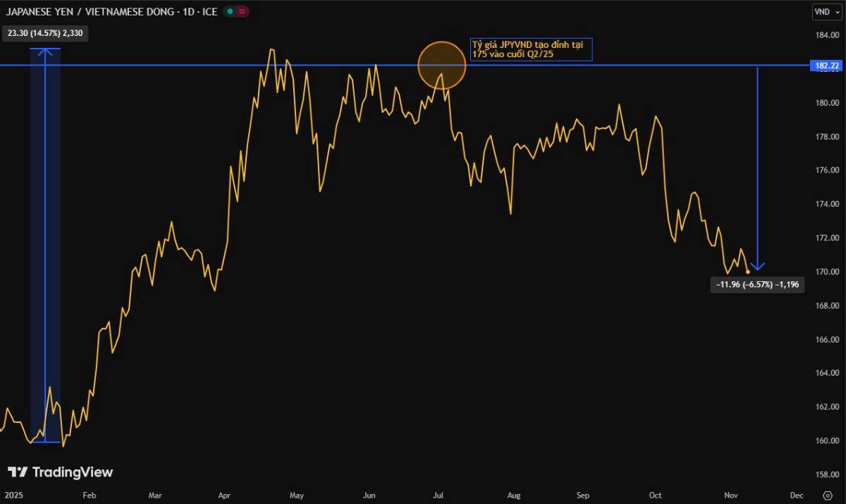This screenshot has height=504, width=846.
Task: Select the 182.22 price label on axis
Action: (826, 66)
